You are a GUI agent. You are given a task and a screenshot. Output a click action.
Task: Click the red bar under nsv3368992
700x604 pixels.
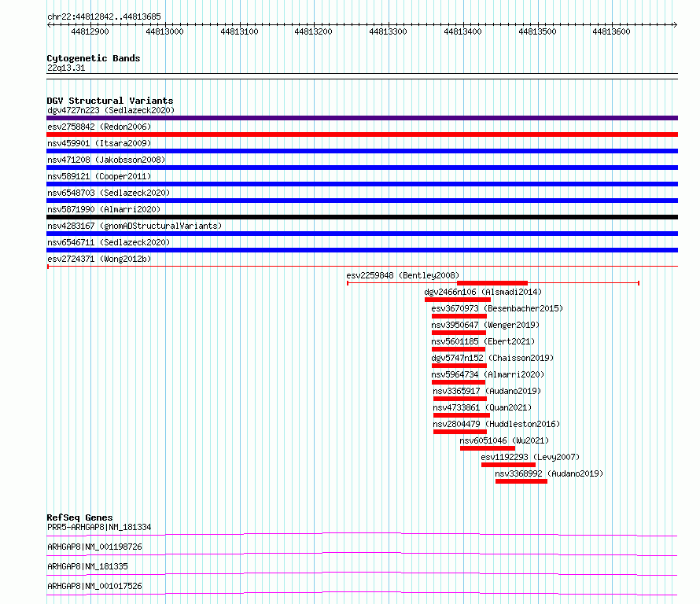click(521, 481)
